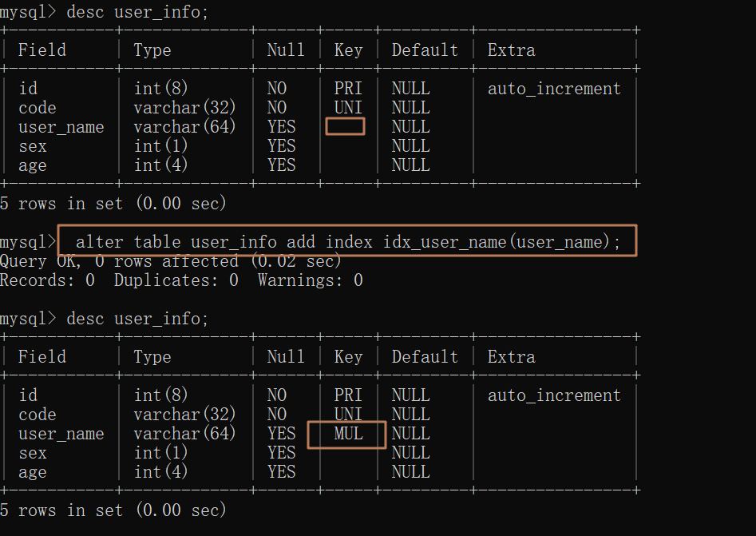Click 'varchar(64)' type in first table
Image resolution: width=756 pixels, height=536 pixels.
(184, 126)
